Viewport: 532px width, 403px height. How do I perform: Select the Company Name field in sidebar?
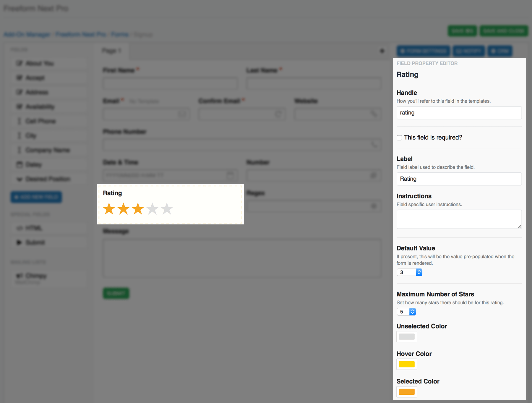[x=49, y=150]
